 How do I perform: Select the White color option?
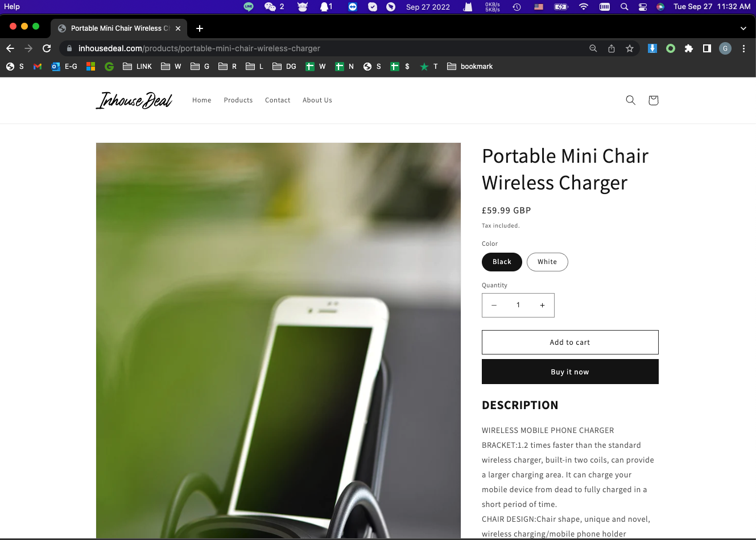547,262
